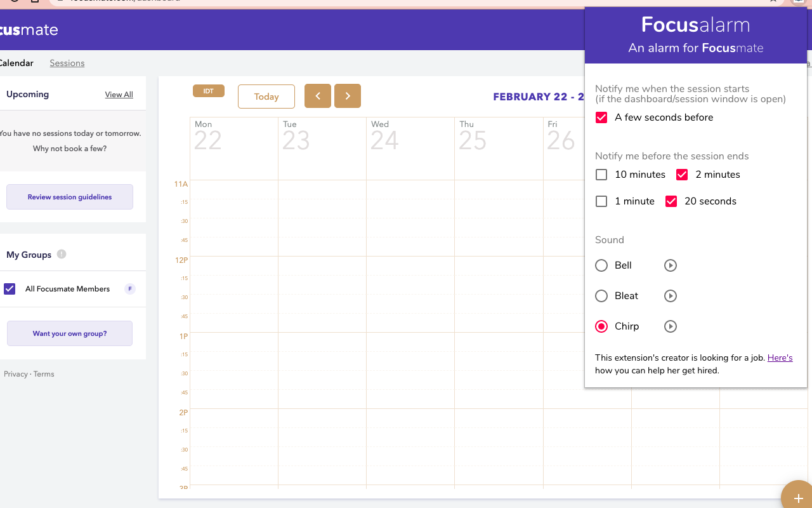The width and height of the screenshot is (812, 508).
Task: Enable the 10 minutes warning
Action: pos(601,174)
